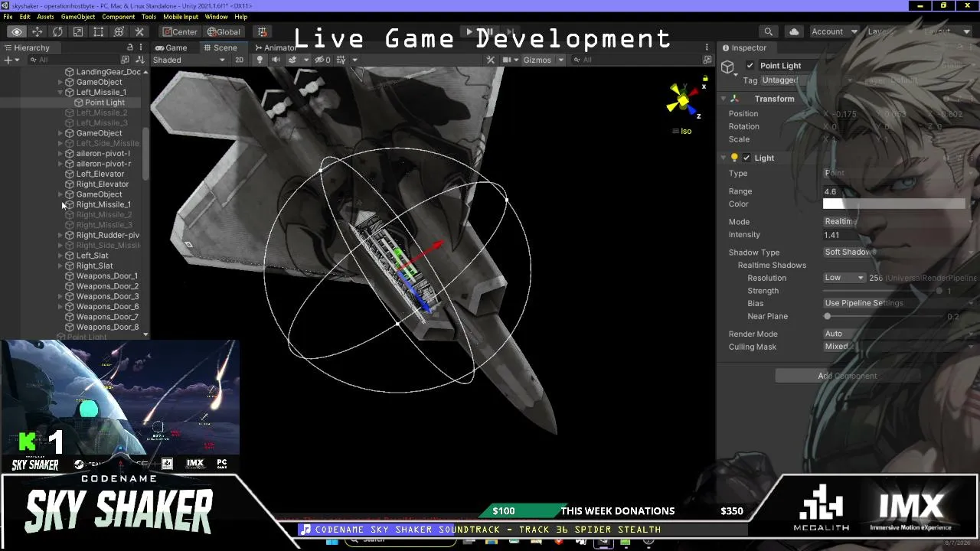Open the File menu
The height and width of the screenshot is (551, 980).
coord(8,17)
